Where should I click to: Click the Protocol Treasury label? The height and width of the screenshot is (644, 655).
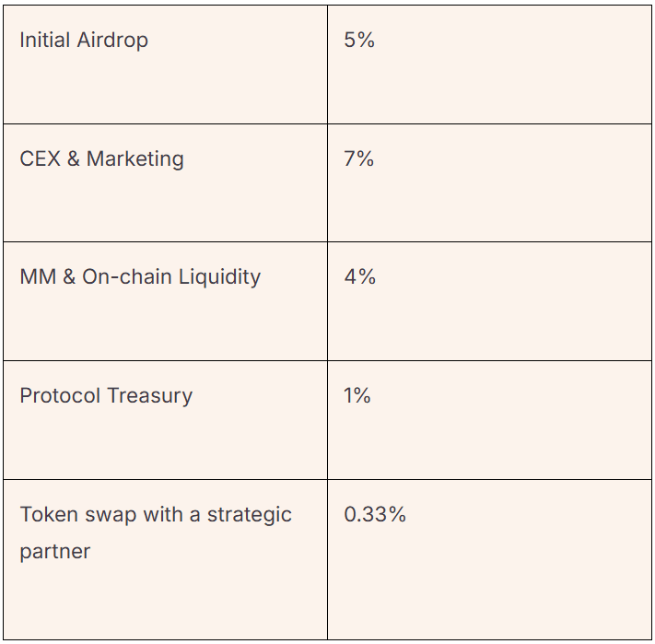[106, 396]
